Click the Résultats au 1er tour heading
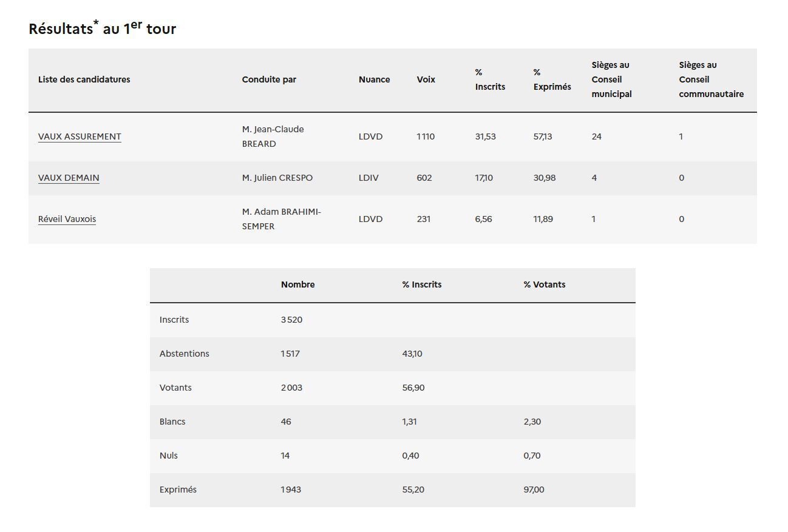 (102, 29)
